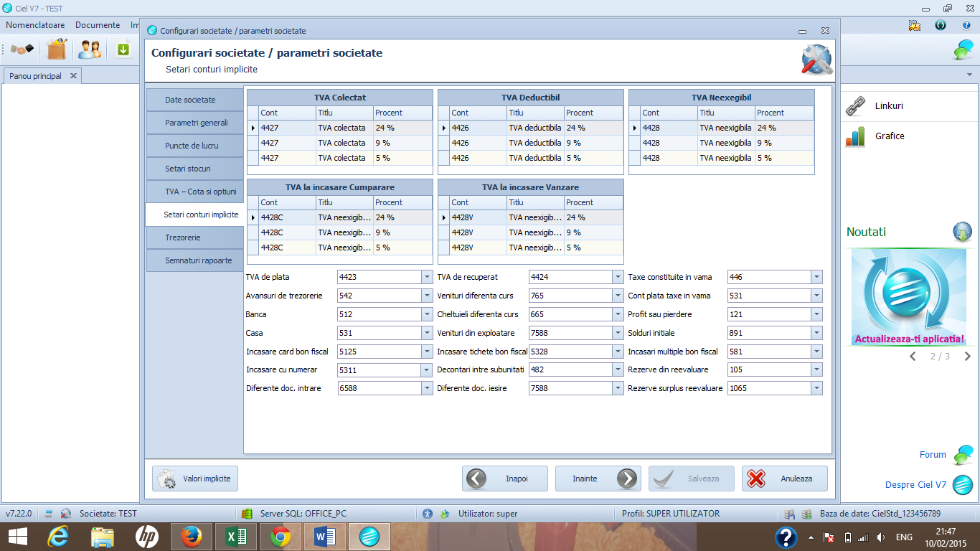Click the green download arrow toolbar icon
The width and height of the screenshot is (980, 551).
[x=123, y=49]
